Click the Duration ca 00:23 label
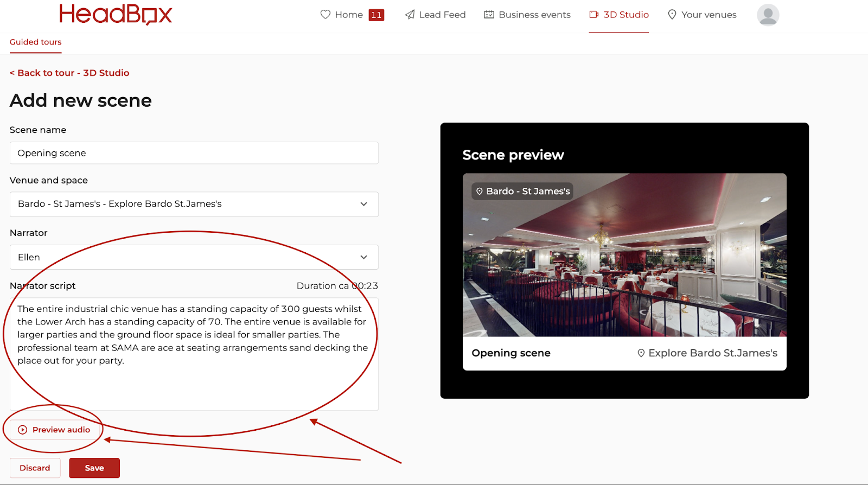This screenshot has width=868, height=485. [337, 286]
